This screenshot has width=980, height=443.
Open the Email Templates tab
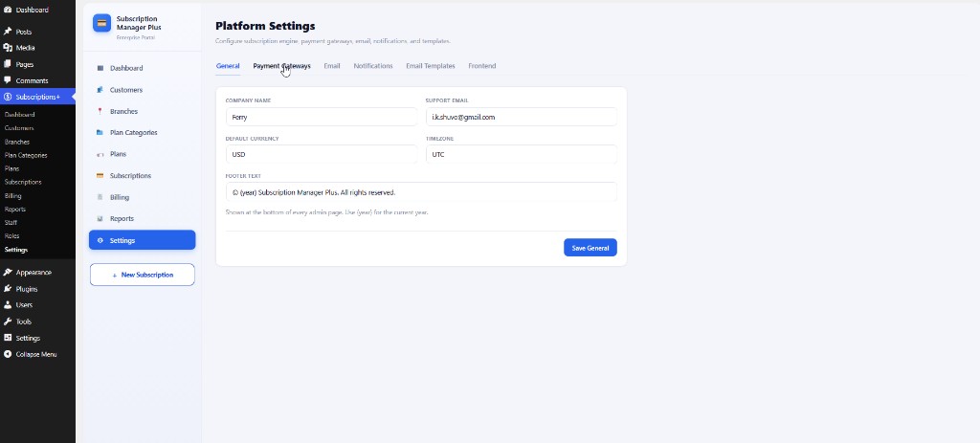431,66
